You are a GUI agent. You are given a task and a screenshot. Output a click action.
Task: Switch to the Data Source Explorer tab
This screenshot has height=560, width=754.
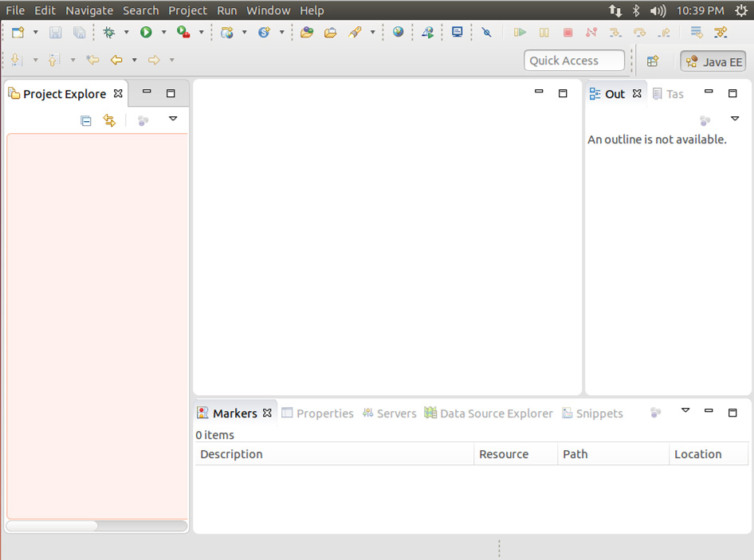(489, 413)
